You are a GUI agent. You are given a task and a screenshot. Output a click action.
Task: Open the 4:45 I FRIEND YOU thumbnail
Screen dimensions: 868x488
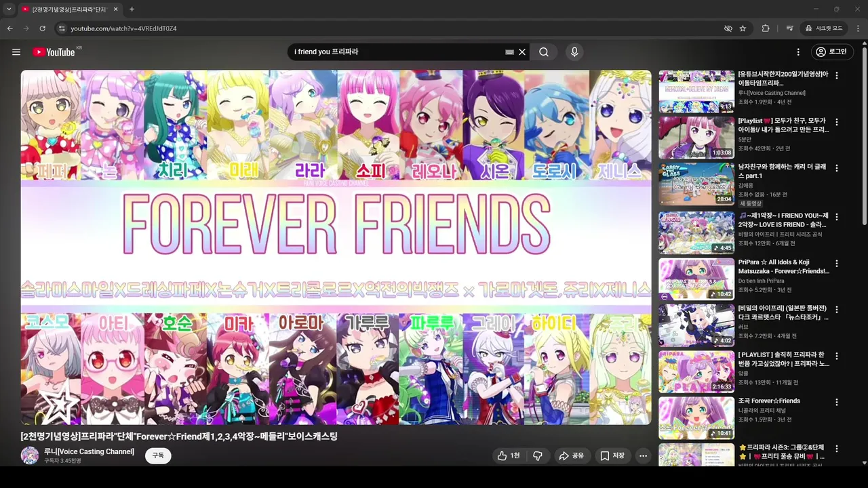pos(696,232)
